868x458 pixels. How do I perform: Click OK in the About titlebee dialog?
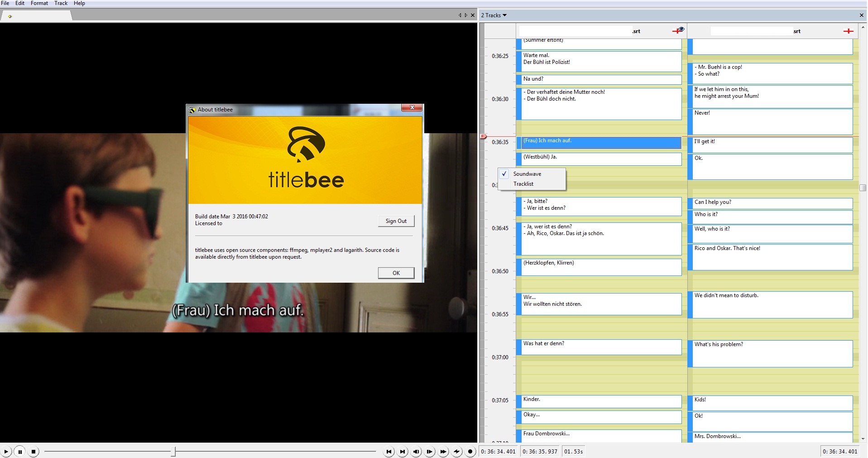tap(396, 273)
